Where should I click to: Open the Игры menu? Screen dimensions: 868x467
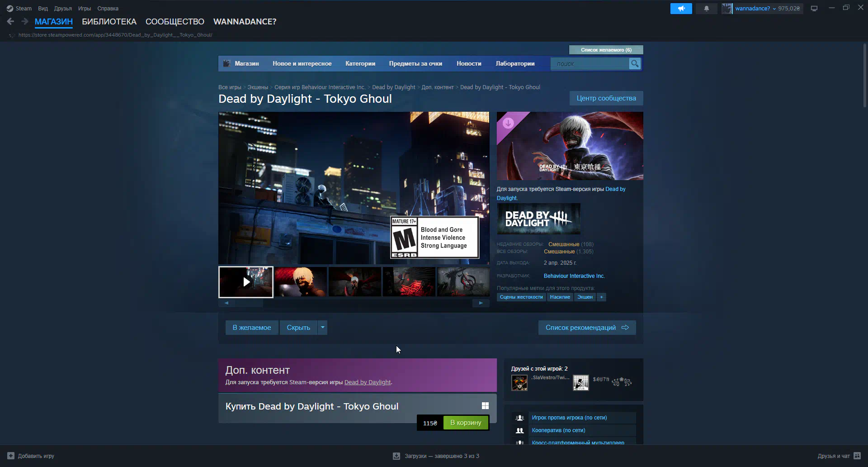(x=85, y=9)
